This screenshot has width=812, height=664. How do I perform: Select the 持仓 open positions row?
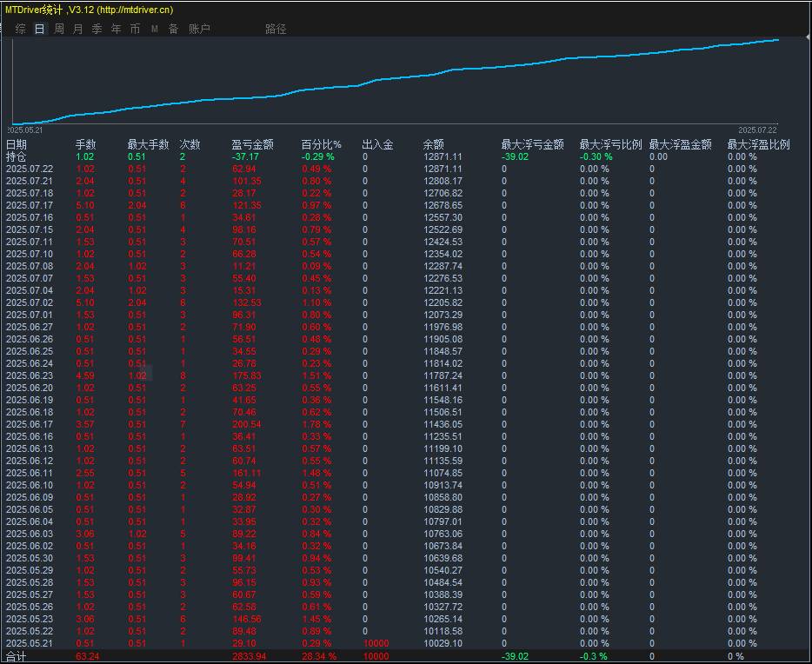[406, 156]
